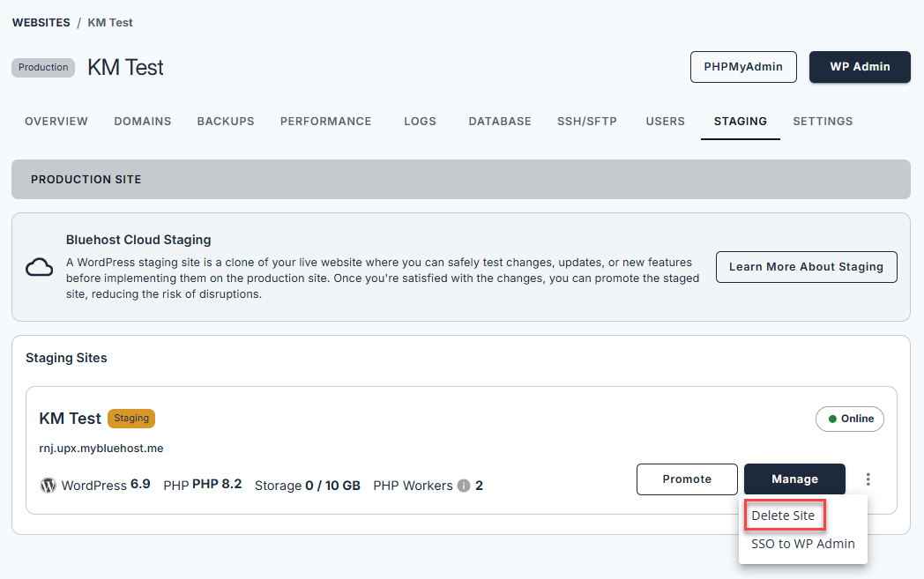The image size is (924, 579).
Task: Select Delete Site from the menu
Action: [784, 516]
